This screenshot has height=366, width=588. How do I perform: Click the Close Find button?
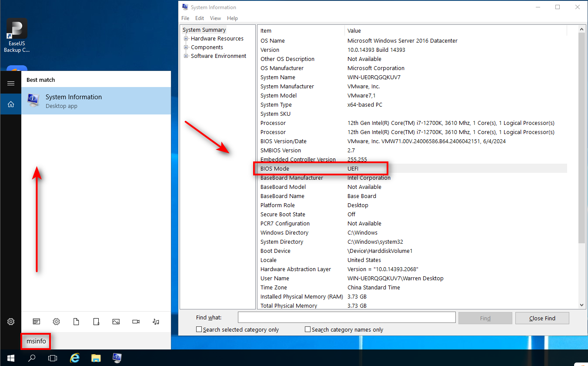click(x=542, y=318)
